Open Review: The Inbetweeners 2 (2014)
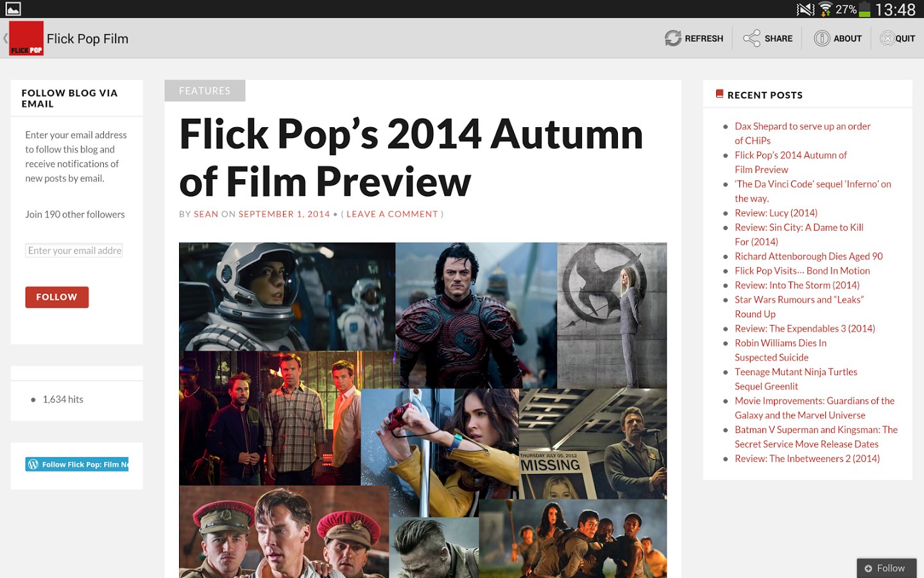The height and width of the screenshot is (578, 924). (x=807, y=459)
